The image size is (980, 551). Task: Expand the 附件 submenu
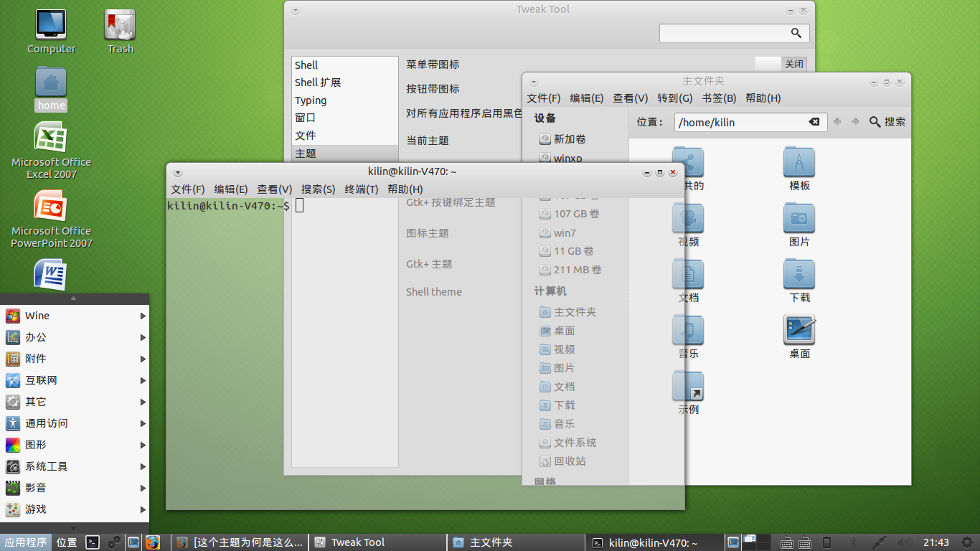[75, 359]
